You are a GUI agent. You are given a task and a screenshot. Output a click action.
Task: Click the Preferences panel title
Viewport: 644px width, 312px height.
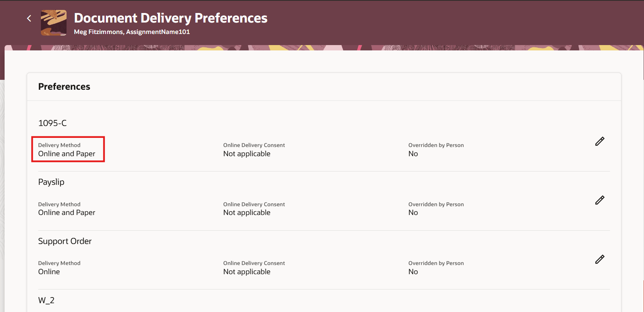coord(64,87)
